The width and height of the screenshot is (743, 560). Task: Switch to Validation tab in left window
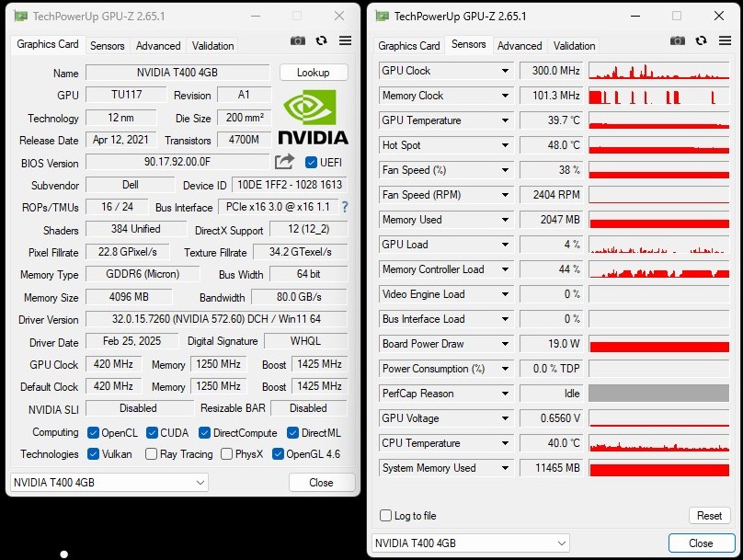(212, 45)
